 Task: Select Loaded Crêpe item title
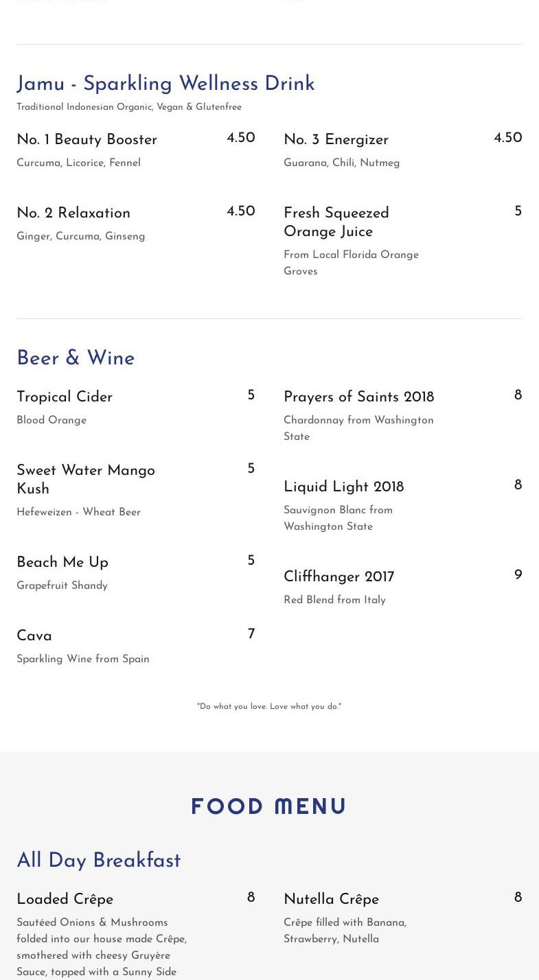tap(65, 900)
